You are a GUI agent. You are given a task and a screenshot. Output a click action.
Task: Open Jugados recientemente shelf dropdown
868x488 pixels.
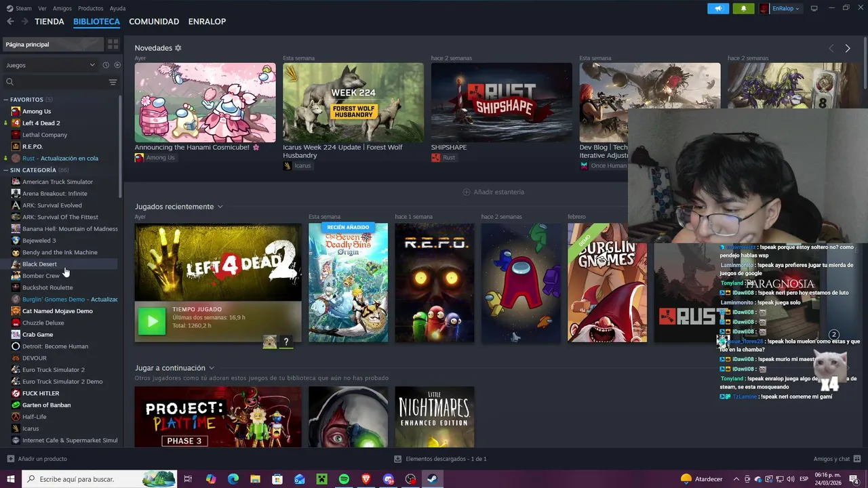click(x=220, y=207)
